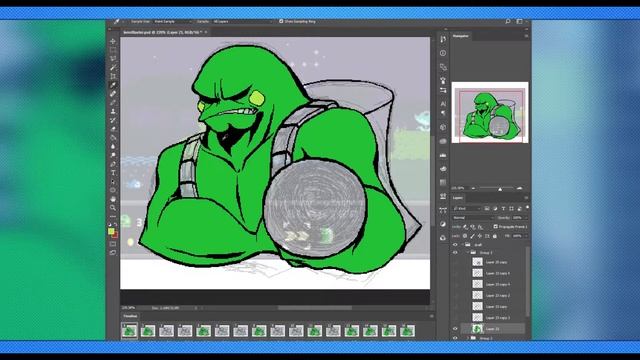Select the Hand tool
Image resolution: width=640 pixels, height=360 pixels.
[113, 199]
